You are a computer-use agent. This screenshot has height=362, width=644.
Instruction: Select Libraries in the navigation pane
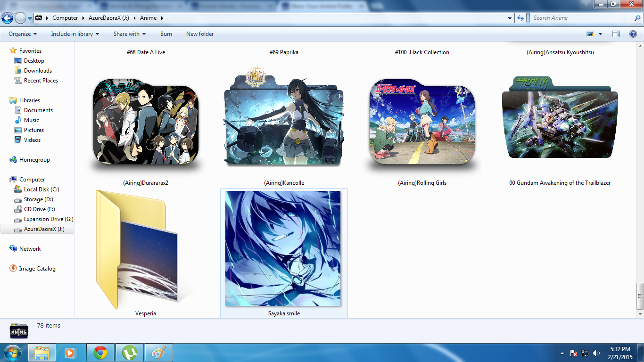[29, 100]
